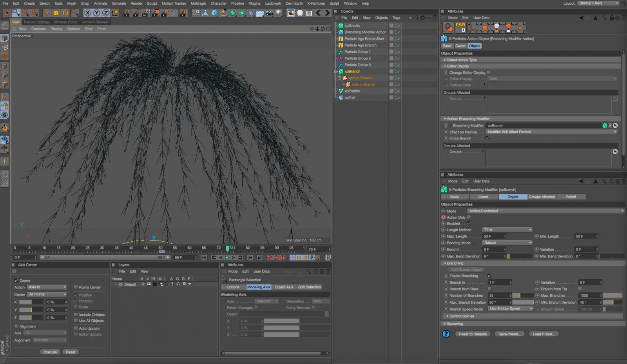Toggle Change Editor Display checkbox
This screenshot has width=627, height=364.
point(489,72)
